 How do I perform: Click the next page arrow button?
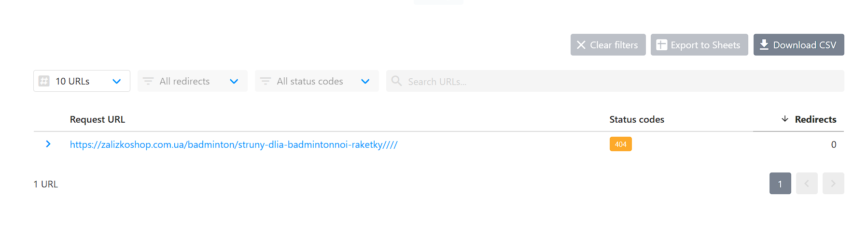pyautogui.click(x=833, y=184)
